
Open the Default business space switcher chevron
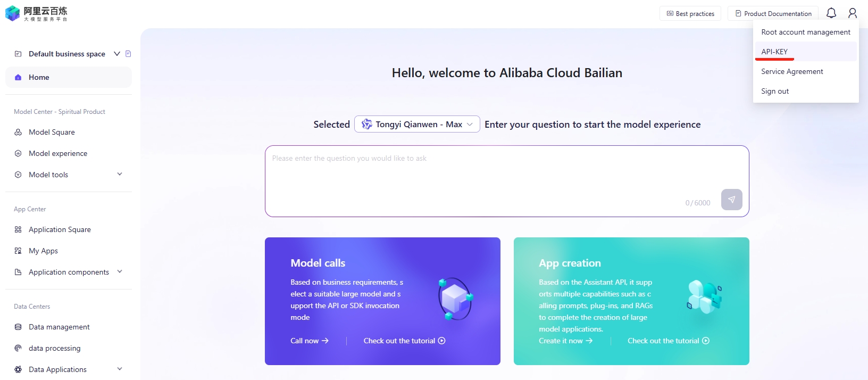[x=117, y=54]
